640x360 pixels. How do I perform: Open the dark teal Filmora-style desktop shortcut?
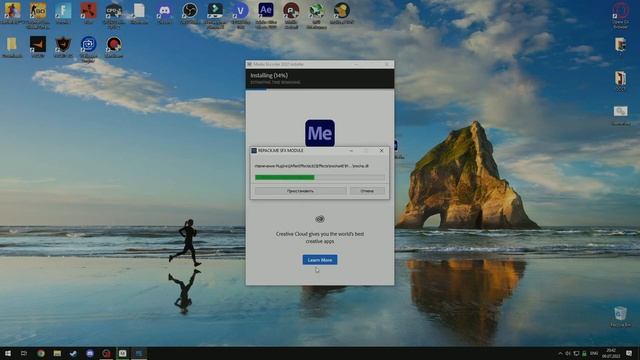pyautogui.click(x=215, y=10)
